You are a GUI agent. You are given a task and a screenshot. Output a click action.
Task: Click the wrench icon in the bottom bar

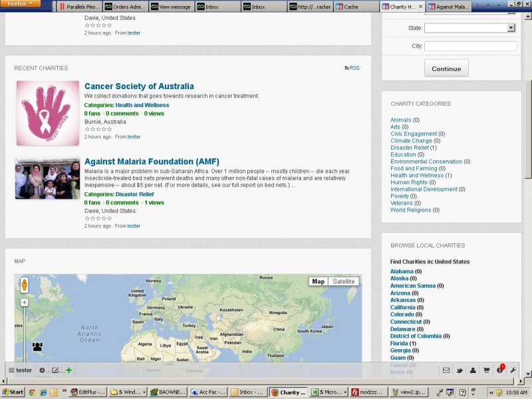pyautogui.click(x=513, y=370)
